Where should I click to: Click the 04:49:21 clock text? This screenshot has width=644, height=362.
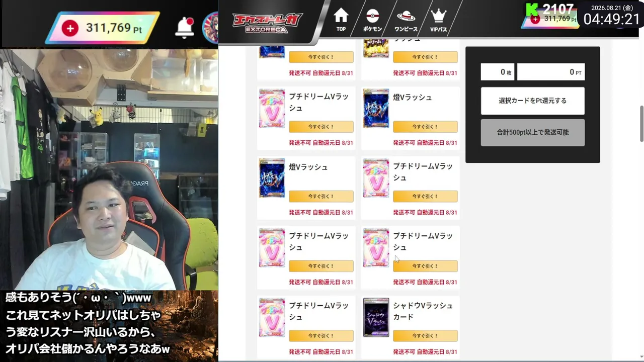(x=611, y=20)
